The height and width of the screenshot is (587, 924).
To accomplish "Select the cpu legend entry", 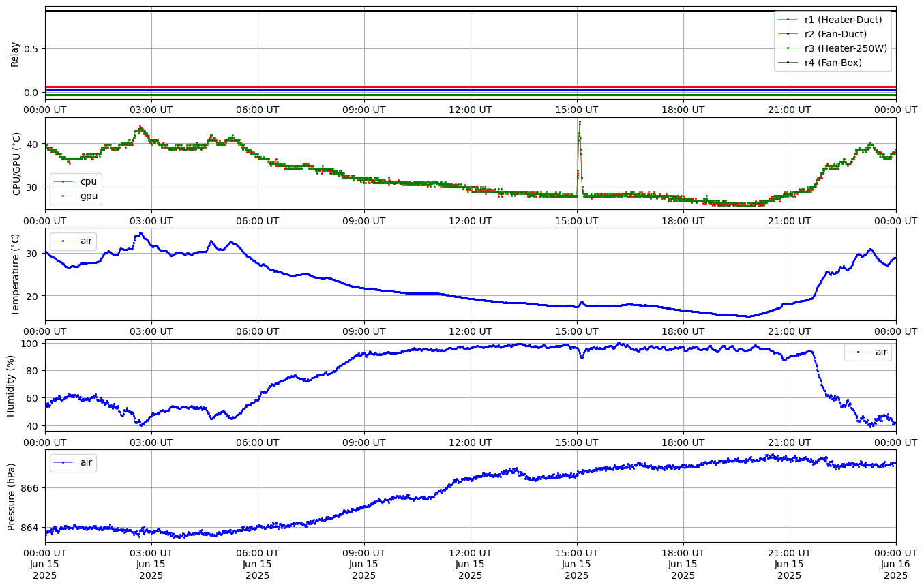I will (89, 181).
